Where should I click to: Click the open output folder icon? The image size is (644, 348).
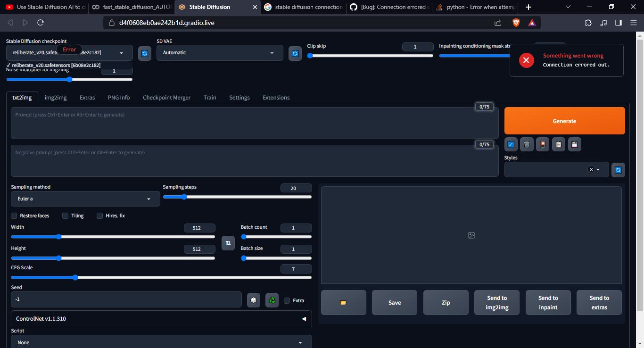point(343,302)
